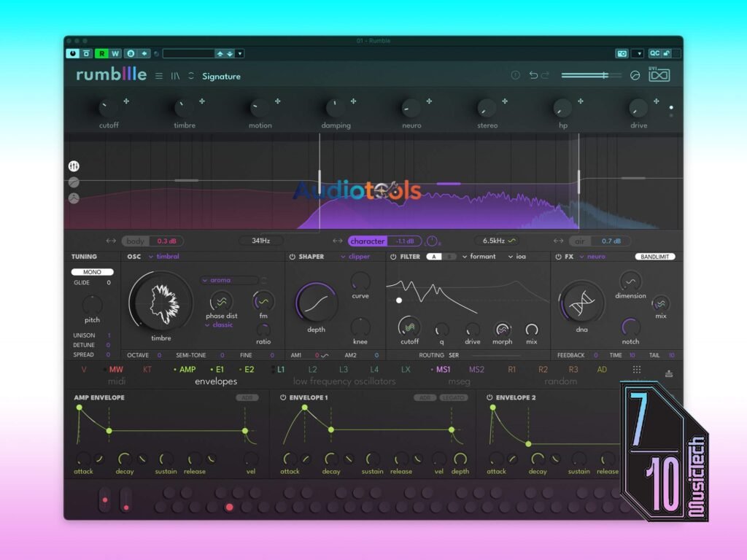Click the LEGATO button in ENVELOPE 1
This screenshot has width=747, height=560.
point(453,397)
